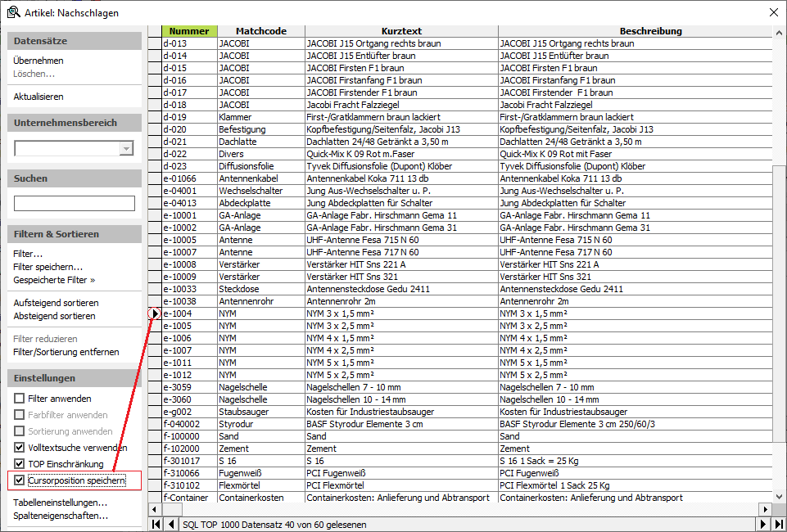Screen dimensions: 787x532
Task: Click horizontal scrollbar right arrow
Action: [x=766, y=509]
